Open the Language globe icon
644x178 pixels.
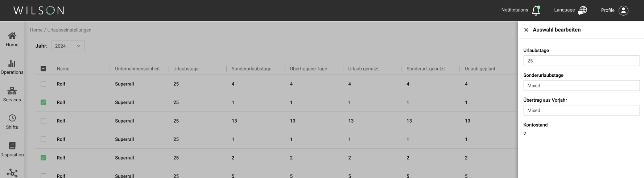point(582,10)
